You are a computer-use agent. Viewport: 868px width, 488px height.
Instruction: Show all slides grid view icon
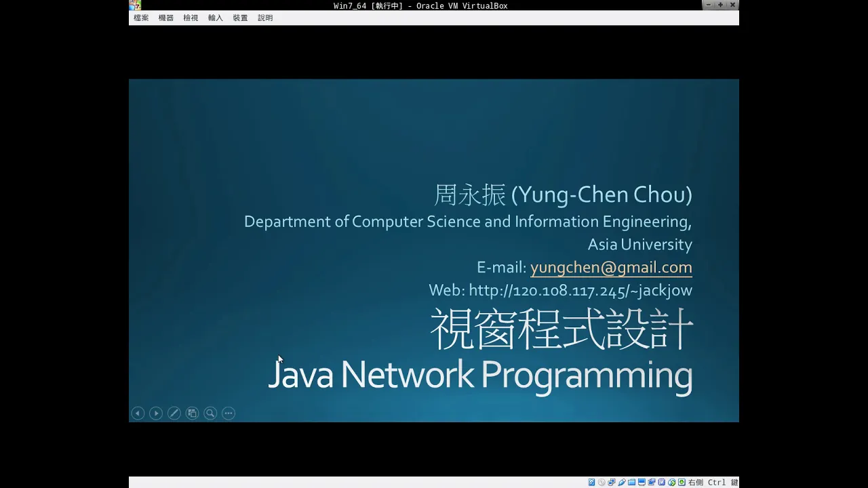tap(192, 413)
